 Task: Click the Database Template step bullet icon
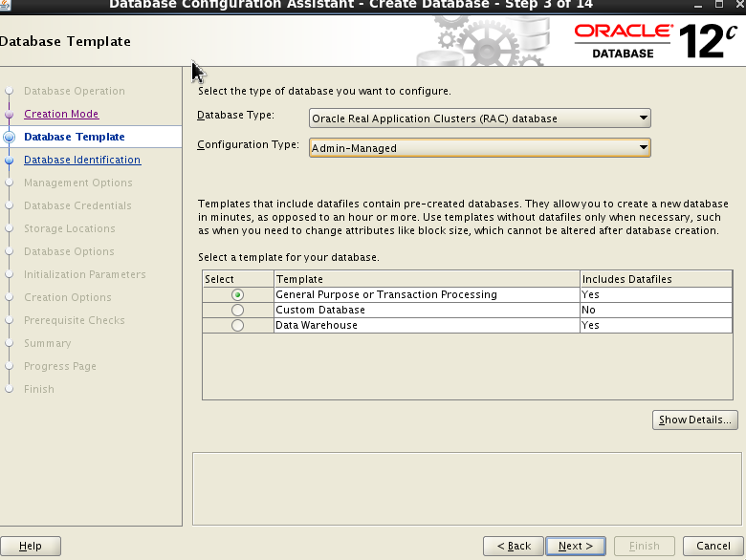pyautogui.click(x=9, y=137)
